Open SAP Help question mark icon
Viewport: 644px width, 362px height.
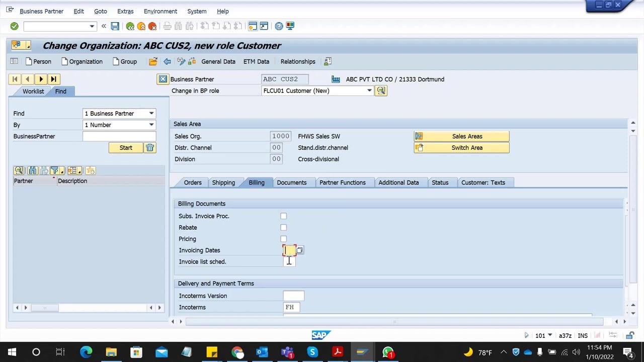click(x=279, y=26)
